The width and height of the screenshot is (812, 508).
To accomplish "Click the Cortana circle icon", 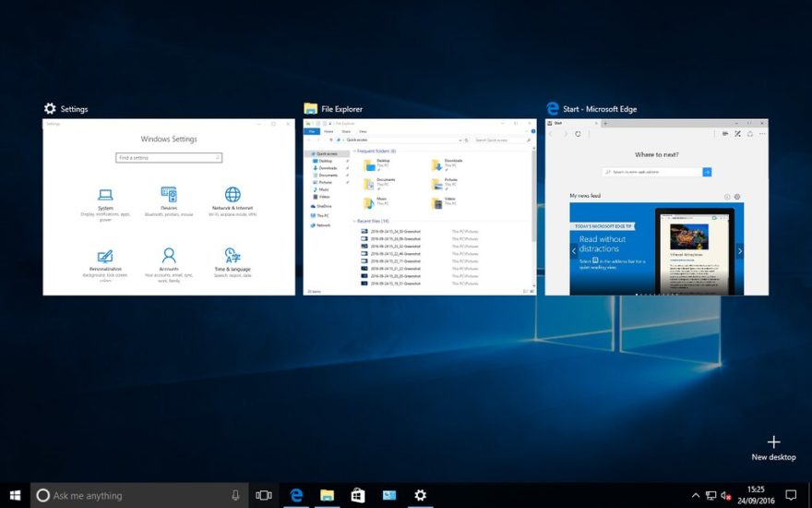I will (x=43, y=496).
